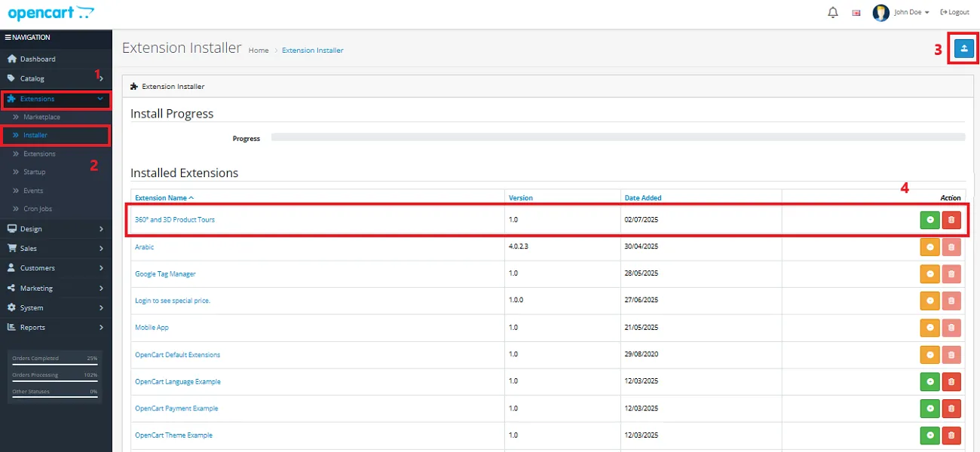Click the red delete button for OpenCart Payment Example
Viewport: 980px width, 452px height.
(951, 408)
